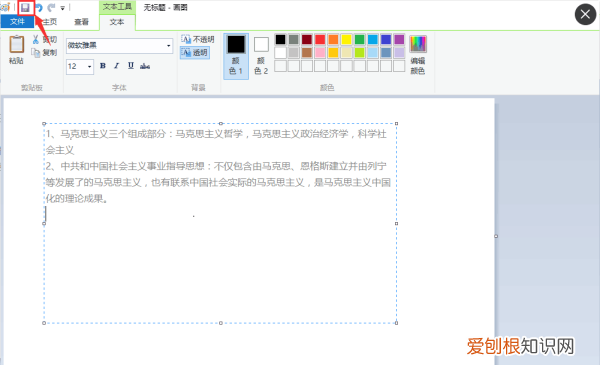Select 颜色 1 foreground color button
The height and width of the screenshot is (365, 600).
pyautogui.click(x=236, y=56)
